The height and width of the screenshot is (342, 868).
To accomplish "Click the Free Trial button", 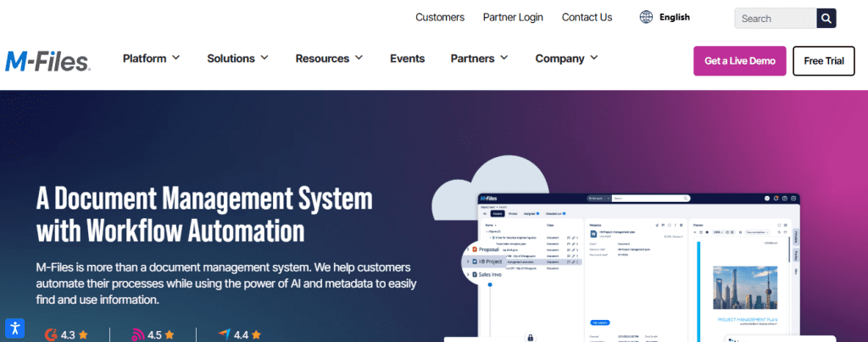I will [823, 61].
